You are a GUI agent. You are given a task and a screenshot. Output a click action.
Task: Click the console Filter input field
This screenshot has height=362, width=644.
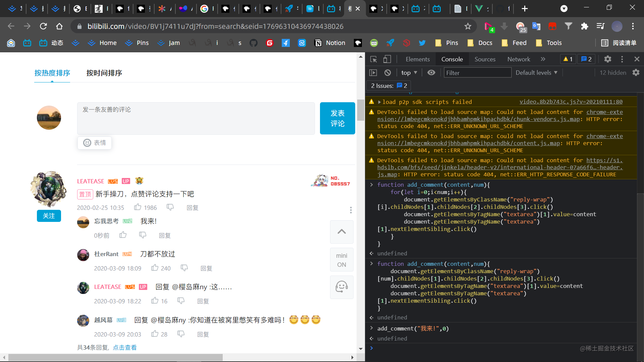[477, 73]
